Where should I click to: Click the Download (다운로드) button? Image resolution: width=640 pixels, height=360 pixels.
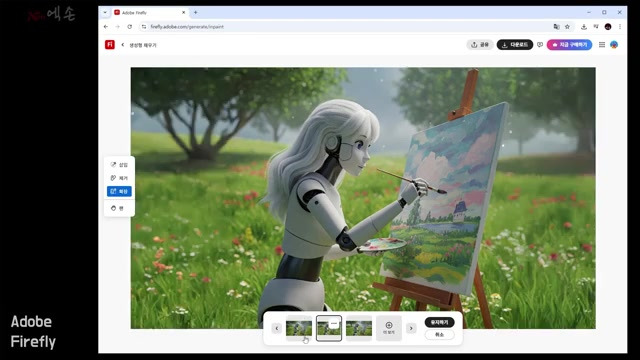pyautogui.click(x=515, y=44)
